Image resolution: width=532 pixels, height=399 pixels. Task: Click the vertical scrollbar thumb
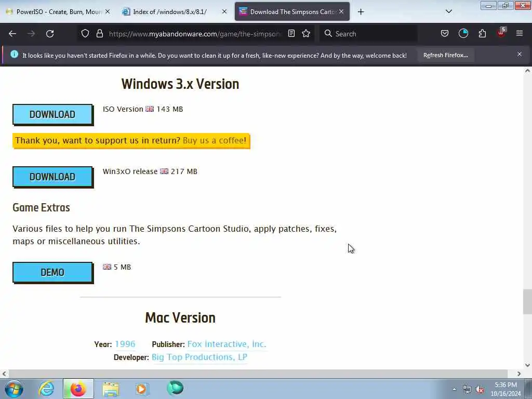tap(527, 302)
